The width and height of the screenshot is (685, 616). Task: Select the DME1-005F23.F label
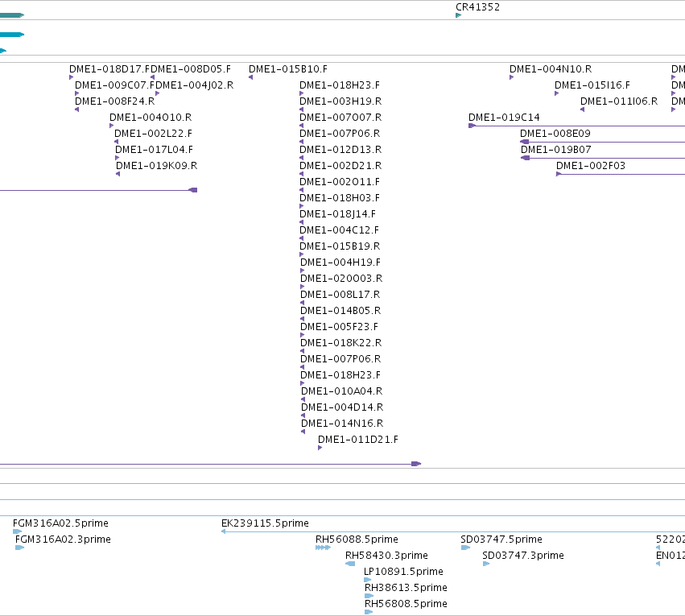tap(339, 327)
